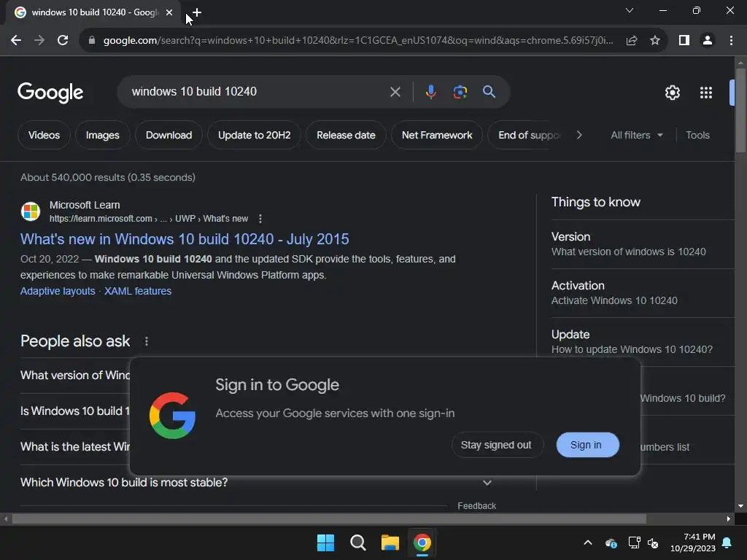Screen dimensions: 747x560
Task: Open the Chrome three-dot menu
Action: [x=731, y=41]
